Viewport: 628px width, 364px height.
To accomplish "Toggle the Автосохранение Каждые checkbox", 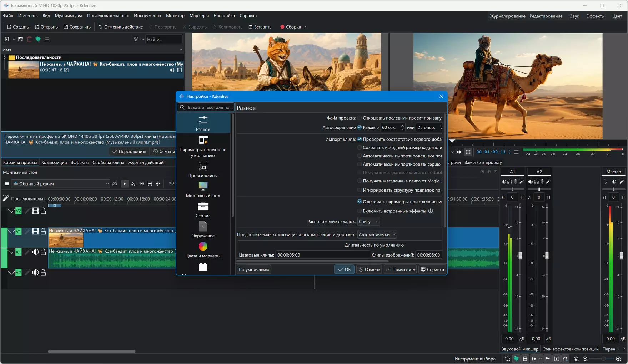I will click(x=360, y=127).
